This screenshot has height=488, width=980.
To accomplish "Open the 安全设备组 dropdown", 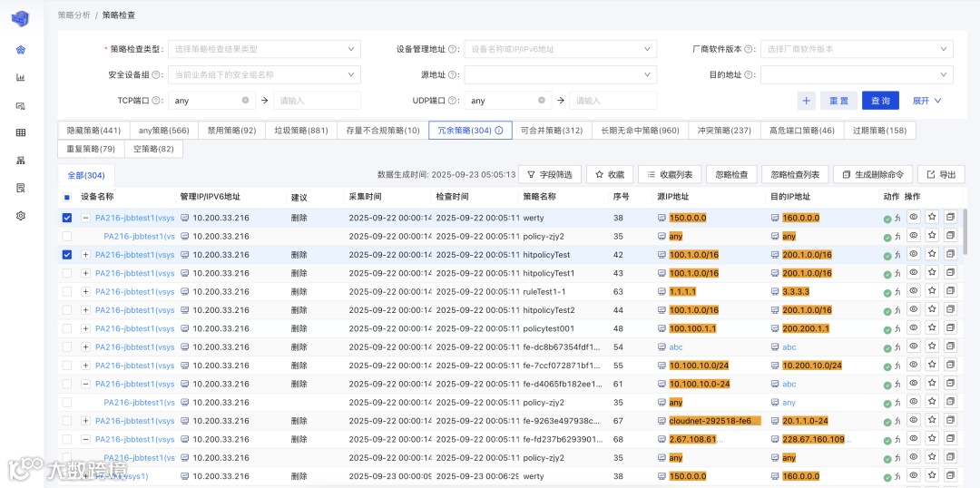I will click(264, 74).
